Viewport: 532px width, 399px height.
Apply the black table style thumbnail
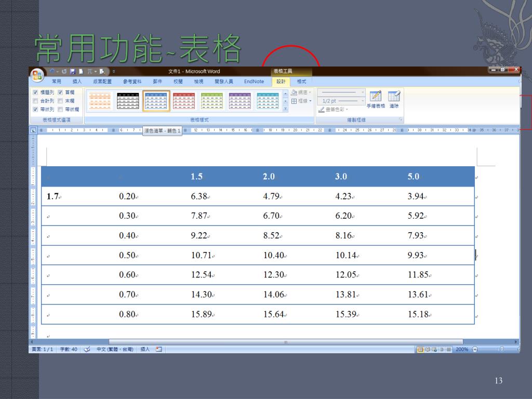(x=128, y=101)
